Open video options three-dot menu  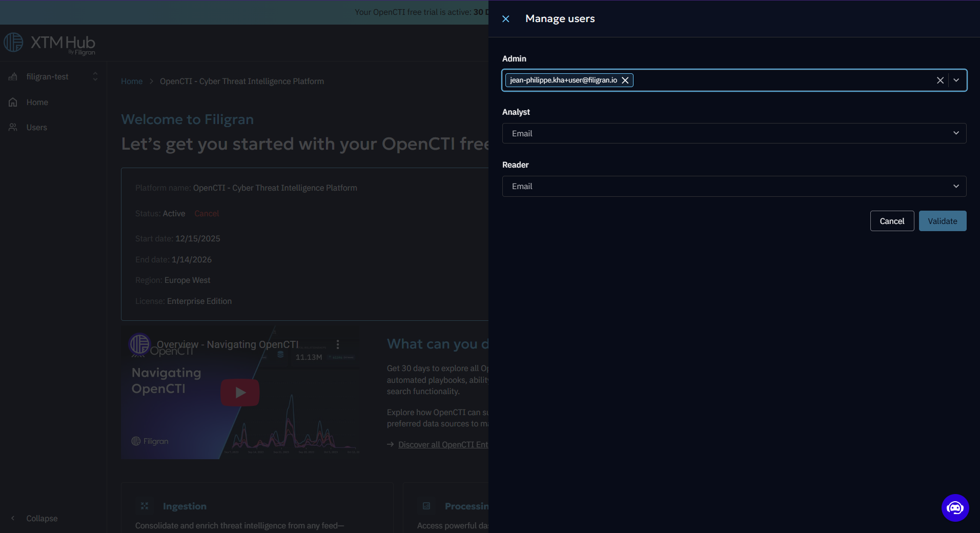click(x=338, y=344)
